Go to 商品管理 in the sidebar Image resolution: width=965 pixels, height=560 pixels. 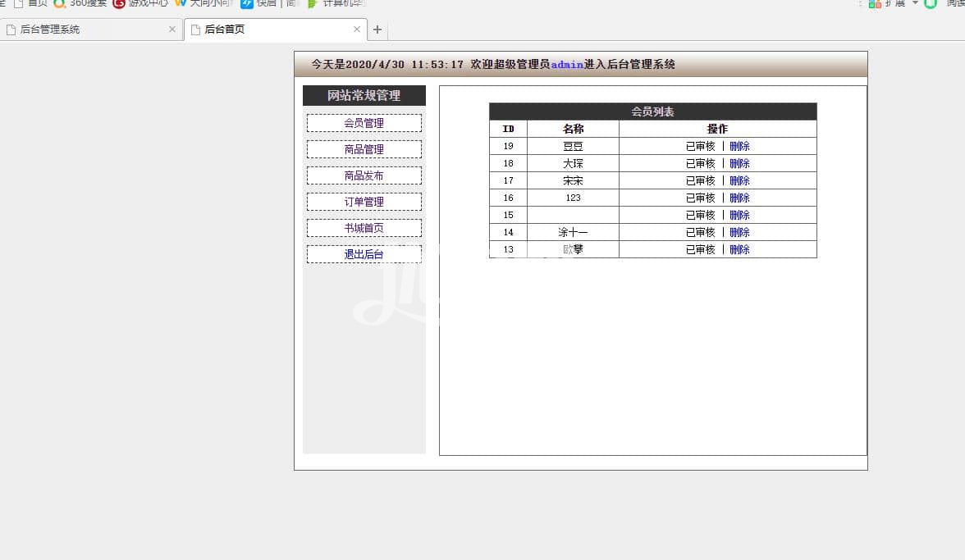tap(364, 149)
